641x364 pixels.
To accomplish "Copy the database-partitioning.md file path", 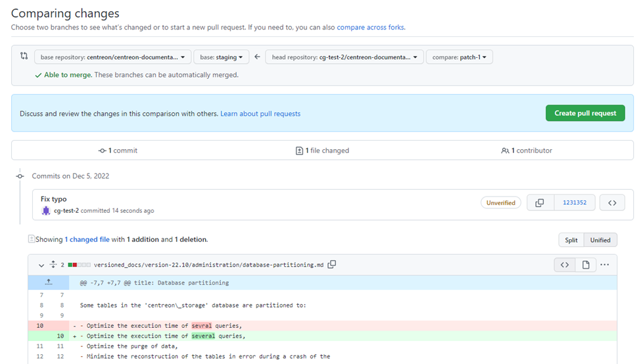I will [332, 265].
